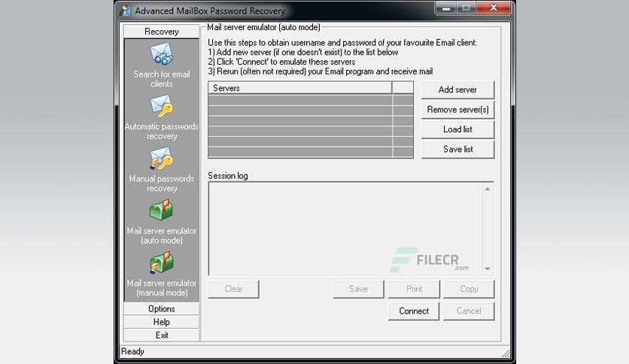Image resolution: width=629 pixels, height=364 pixels.
Task: Select Mail server emulator auto mode icon
Action: pos(162,210)
